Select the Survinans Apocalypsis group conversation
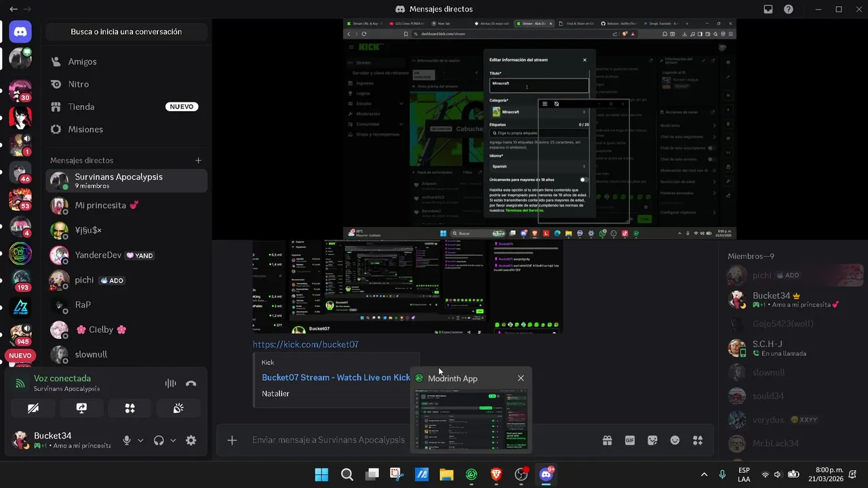 [126, 180]
